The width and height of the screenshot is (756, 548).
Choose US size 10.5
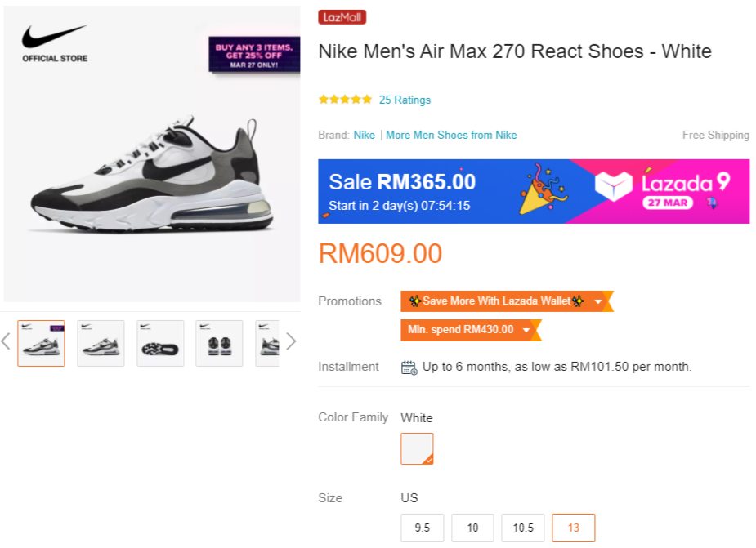pos(523,528)
